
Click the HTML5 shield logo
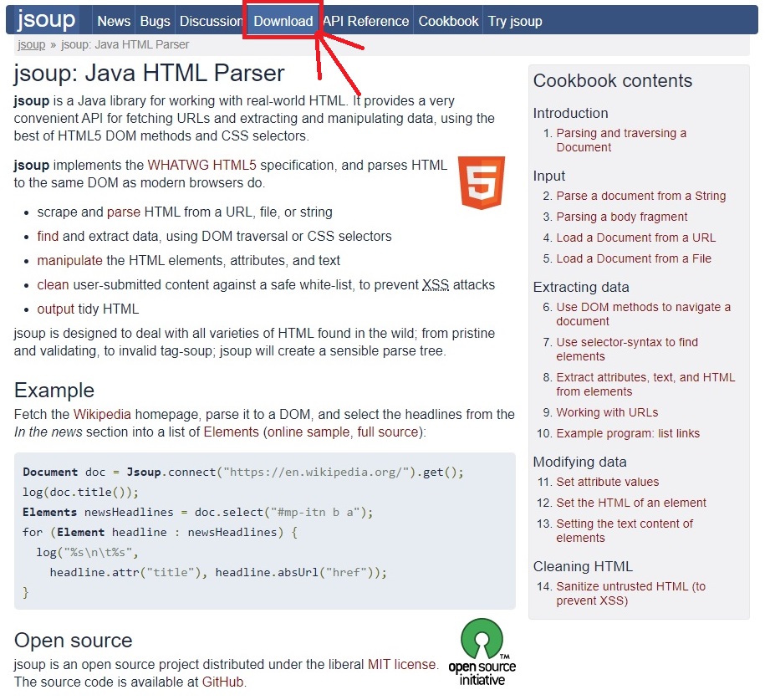tap(482, 183)
